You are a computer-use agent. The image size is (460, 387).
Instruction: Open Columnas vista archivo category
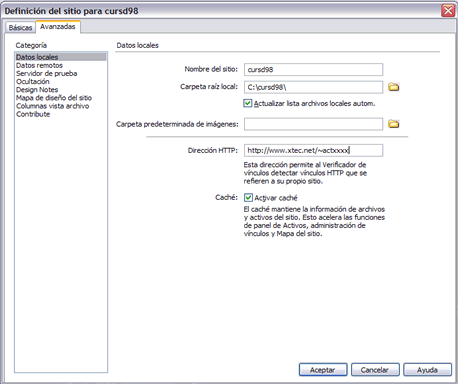(53, 106)
